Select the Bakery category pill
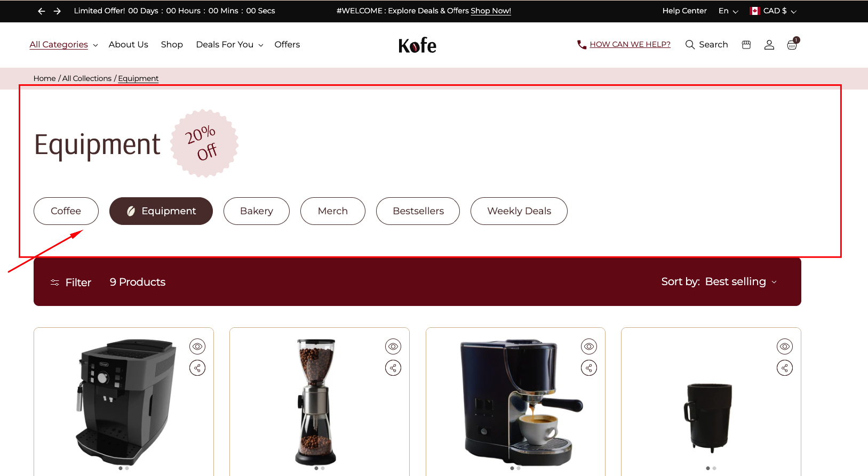868x476 pixels. (x=257, y=211)
